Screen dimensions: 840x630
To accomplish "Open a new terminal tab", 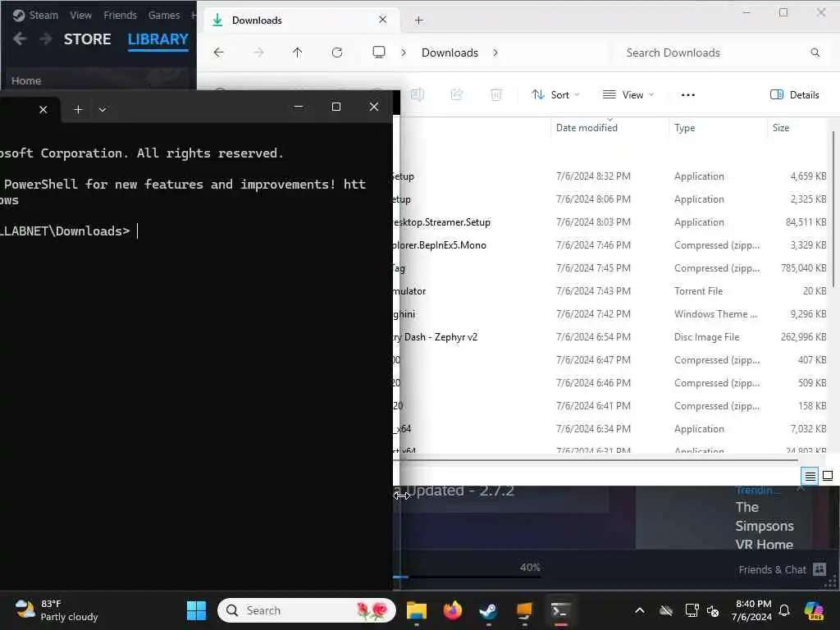I will 78,109.
